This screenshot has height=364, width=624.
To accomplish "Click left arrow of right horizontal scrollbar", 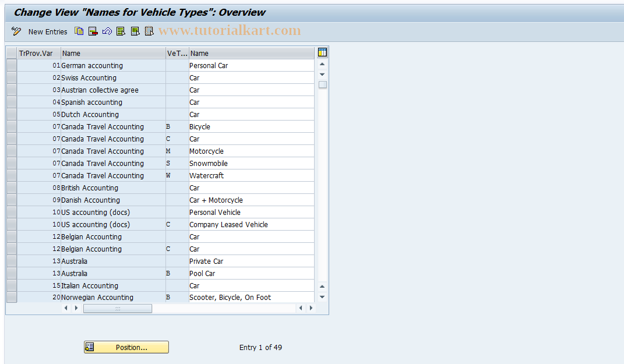I will click(301, 308).
